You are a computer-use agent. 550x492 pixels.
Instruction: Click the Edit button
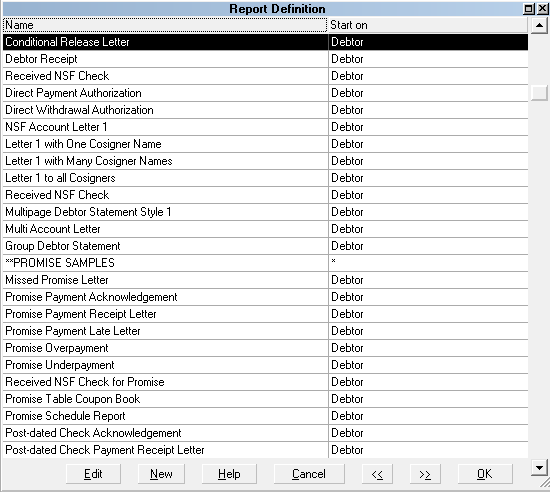tap(93, 474)
